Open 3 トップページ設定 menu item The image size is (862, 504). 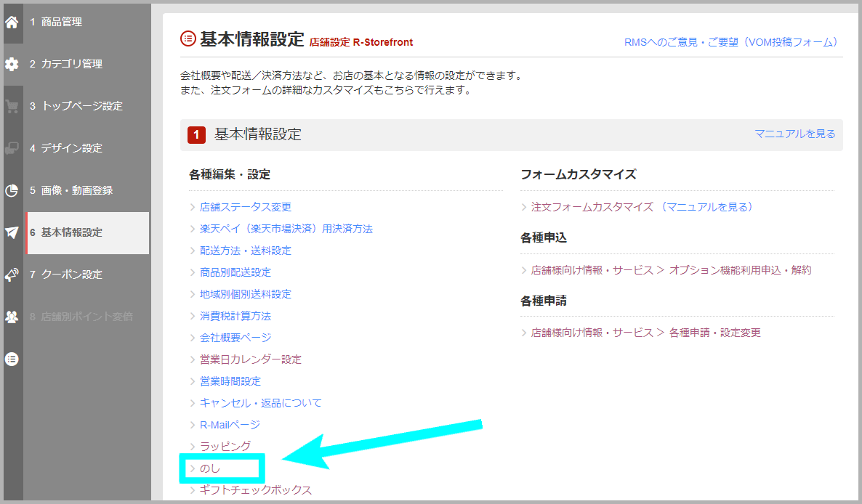[87, 106]
